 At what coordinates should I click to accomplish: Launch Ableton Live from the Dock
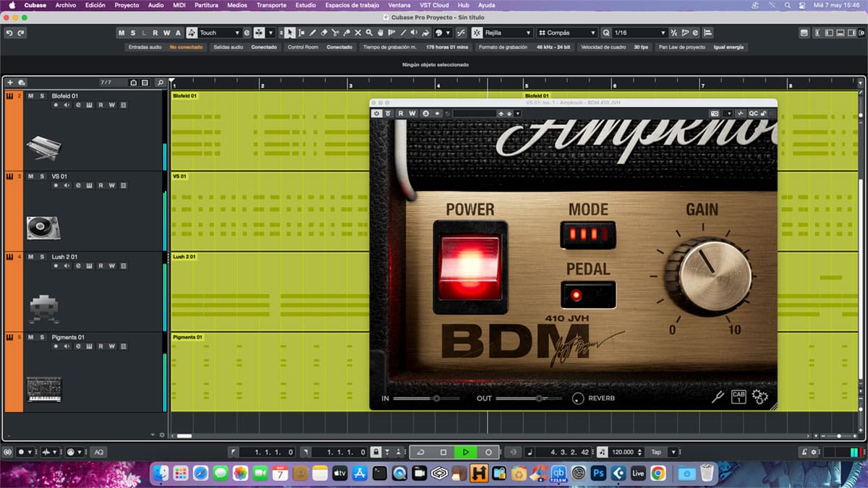tap(638, 474)
